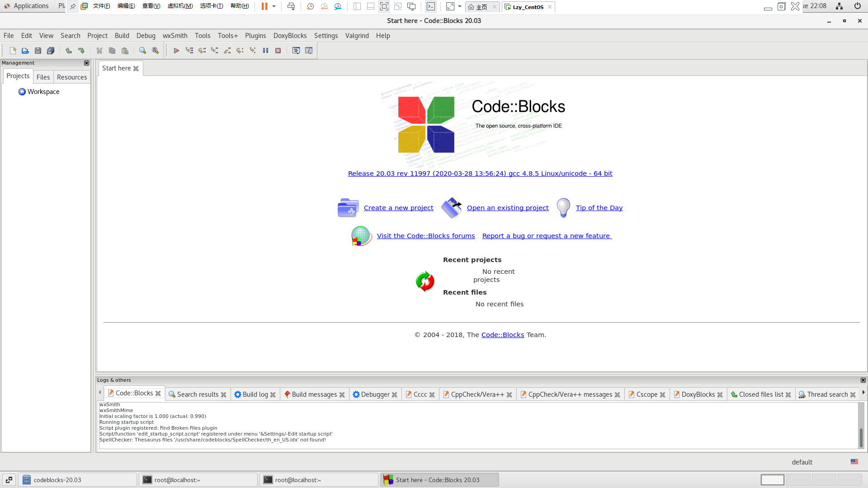Select the Debugger log tab

[x=375, y=394]
